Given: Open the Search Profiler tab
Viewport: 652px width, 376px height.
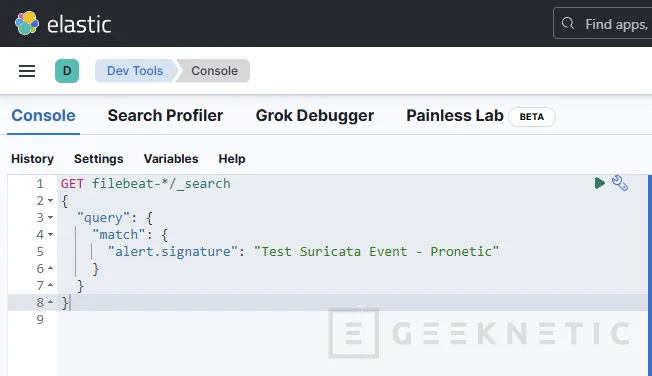Looking at the screenshot, I should click(165, 116).
